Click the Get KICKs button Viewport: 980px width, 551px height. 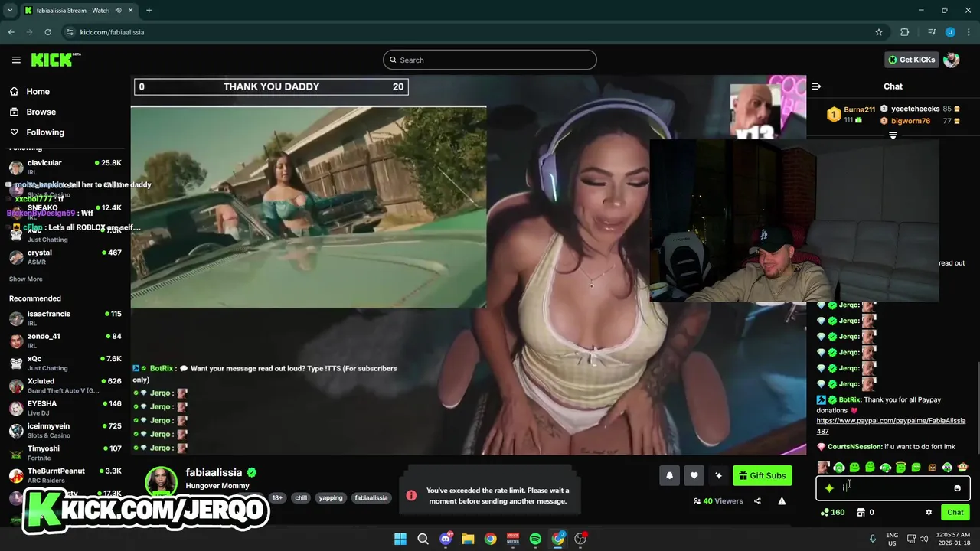(x=911, y=60)
